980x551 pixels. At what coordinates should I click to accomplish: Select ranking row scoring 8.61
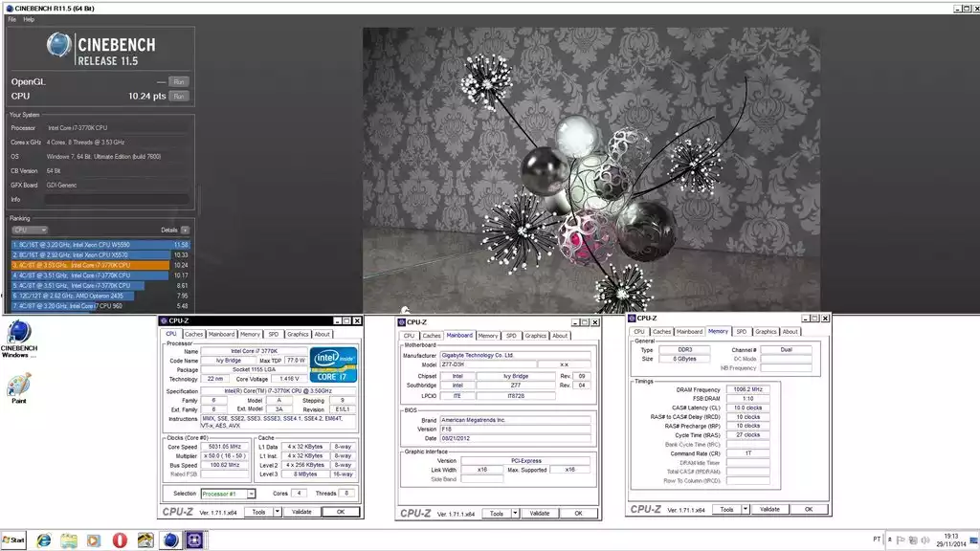coord(100,285)
